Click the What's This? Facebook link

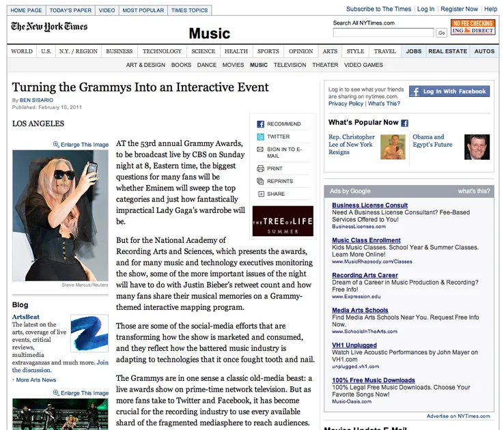coord(384,104)
